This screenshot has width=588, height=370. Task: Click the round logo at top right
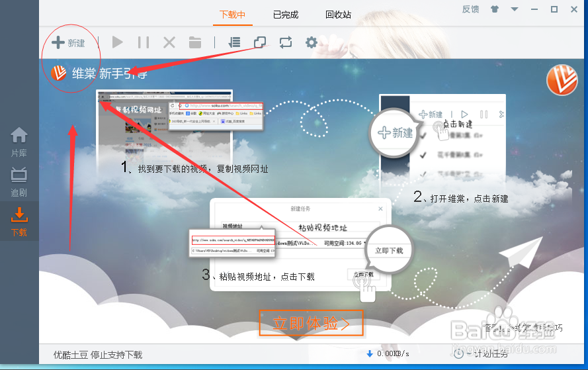562,80
